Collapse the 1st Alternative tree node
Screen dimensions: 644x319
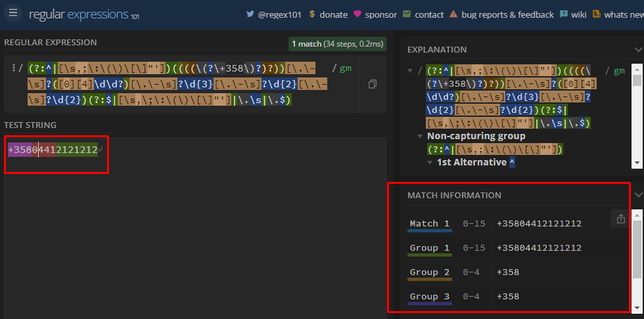coord(430,162)
